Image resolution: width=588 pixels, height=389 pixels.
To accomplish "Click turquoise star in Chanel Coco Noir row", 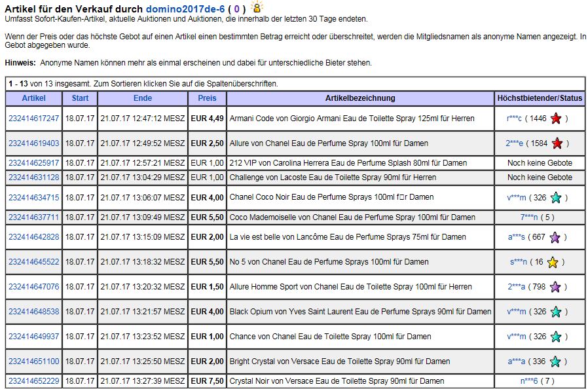I will pyautogui.click(x=556, y=198).
